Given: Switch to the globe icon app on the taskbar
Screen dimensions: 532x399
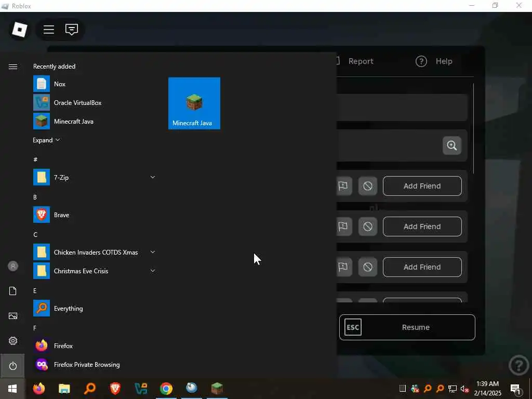Looking at the screenshot, I should click(191, 389).
